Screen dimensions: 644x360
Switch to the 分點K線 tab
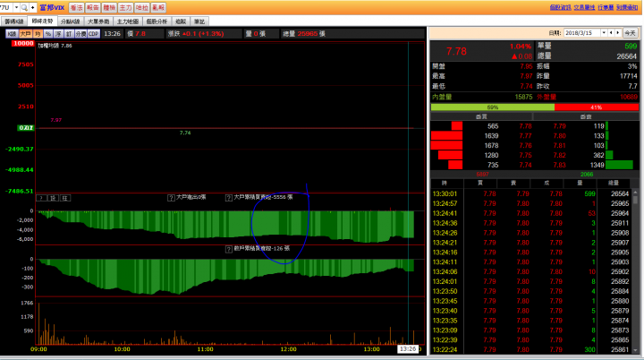(71, 21)
